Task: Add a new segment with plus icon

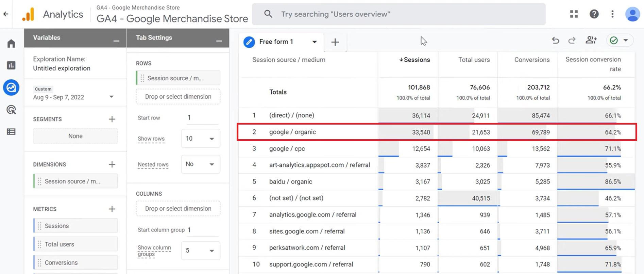Action: [112, 119]
